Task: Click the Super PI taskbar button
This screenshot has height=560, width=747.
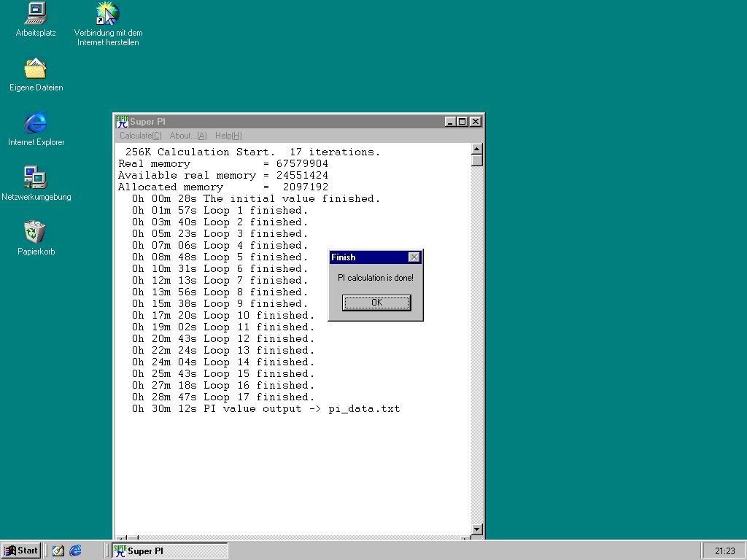Action: 170,551
